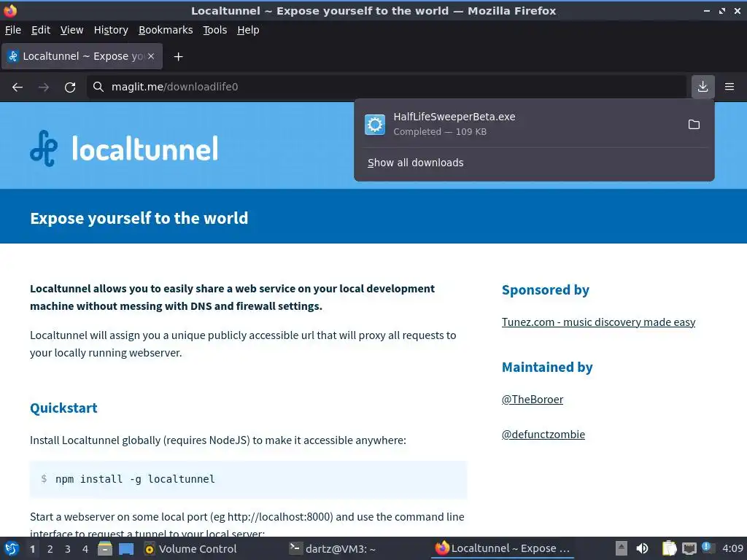Open the LXQt start menu icon
This screenshot has height=560, width=747.
[12, 548]
